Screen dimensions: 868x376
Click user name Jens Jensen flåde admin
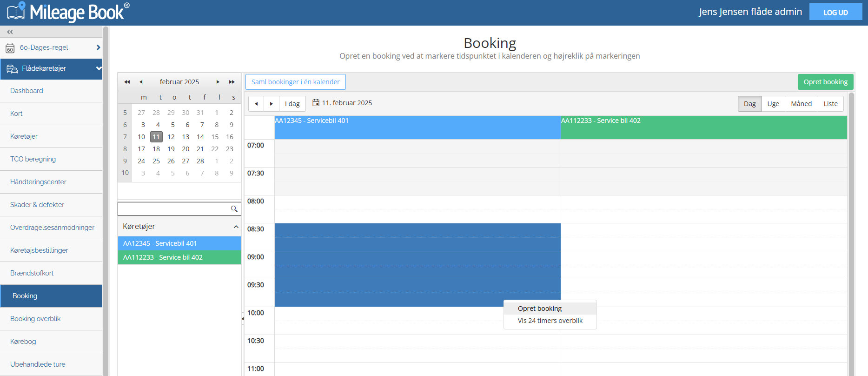click(x=750, y=12)
